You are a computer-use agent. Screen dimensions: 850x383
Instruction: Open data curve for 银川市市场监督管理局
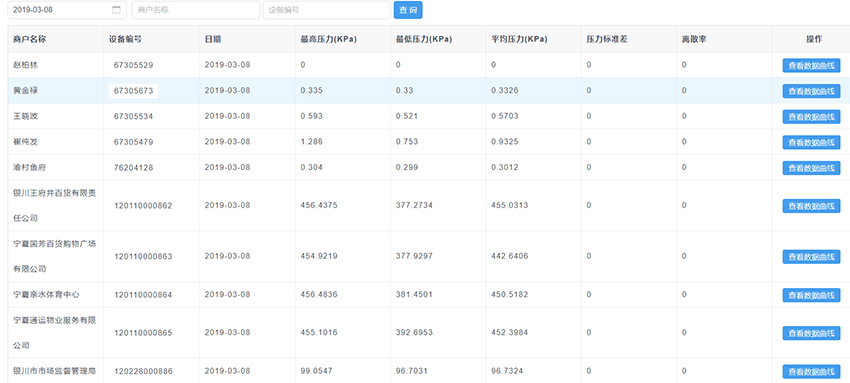pos(811,372)
